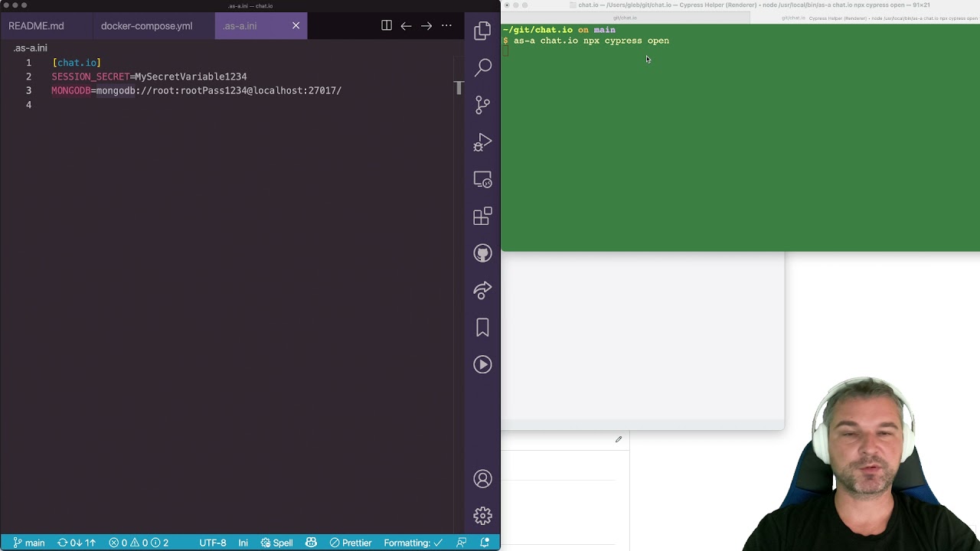Split the editor to the right
The height and width of the screenshot is (551, 980).
tap(387, 25)
